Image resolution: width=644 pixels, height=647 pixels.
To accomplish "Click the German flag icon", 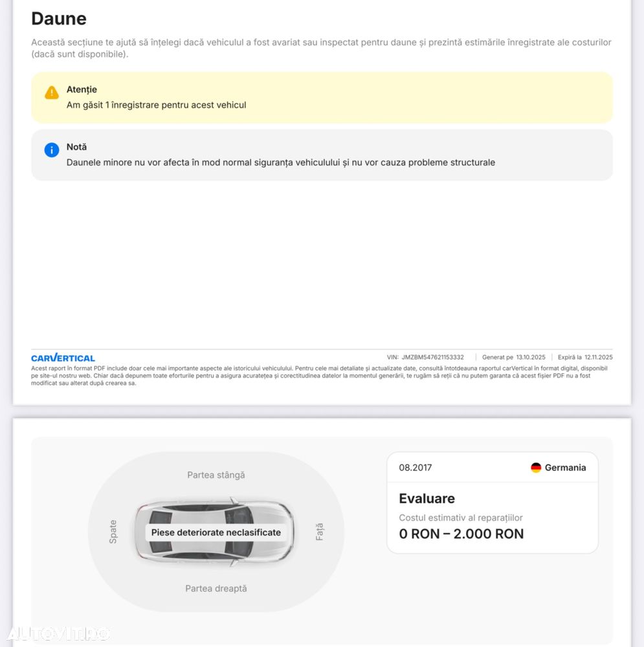I will click(x=536, y=468).
